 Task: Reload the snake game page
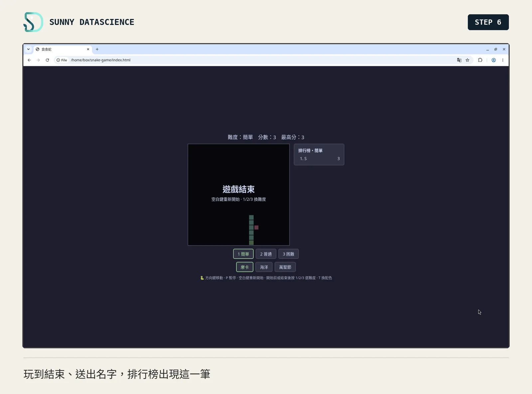tap(47, 60)
